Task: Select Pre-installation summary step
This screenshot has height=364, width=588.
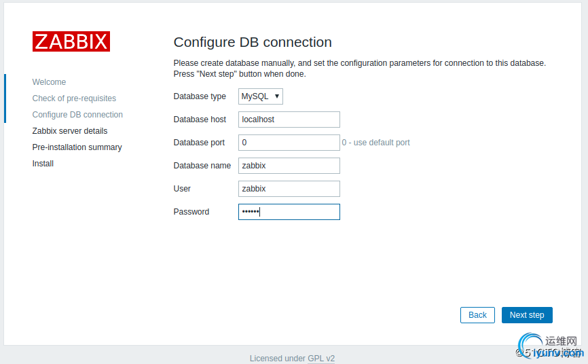Action: point(77,147)
